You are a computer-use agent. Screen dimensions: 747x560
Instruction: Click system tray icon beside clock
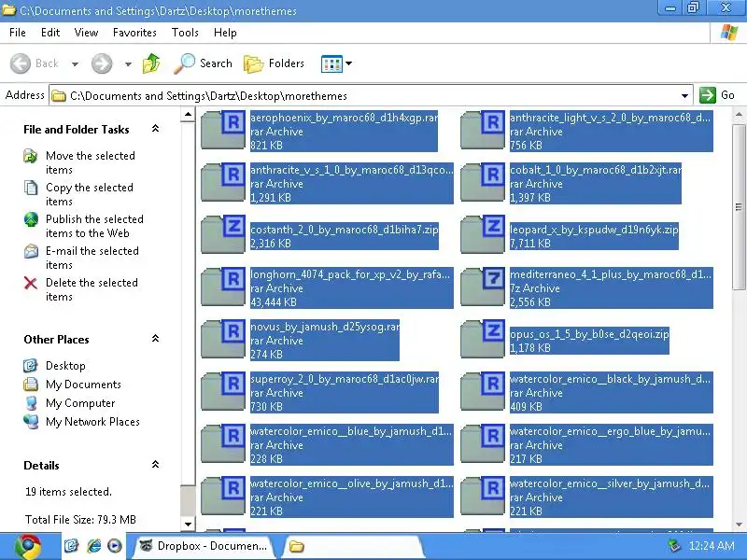(x=673, y=545)
